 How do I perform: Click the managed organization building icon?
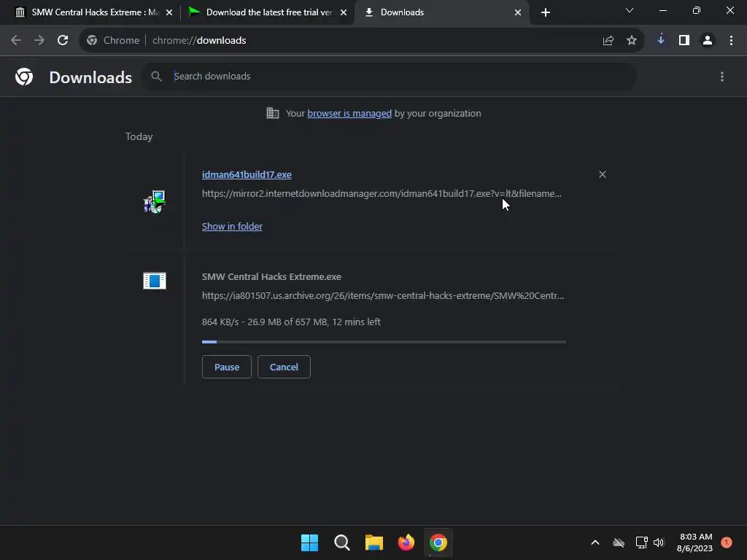[x=273, y=113]
